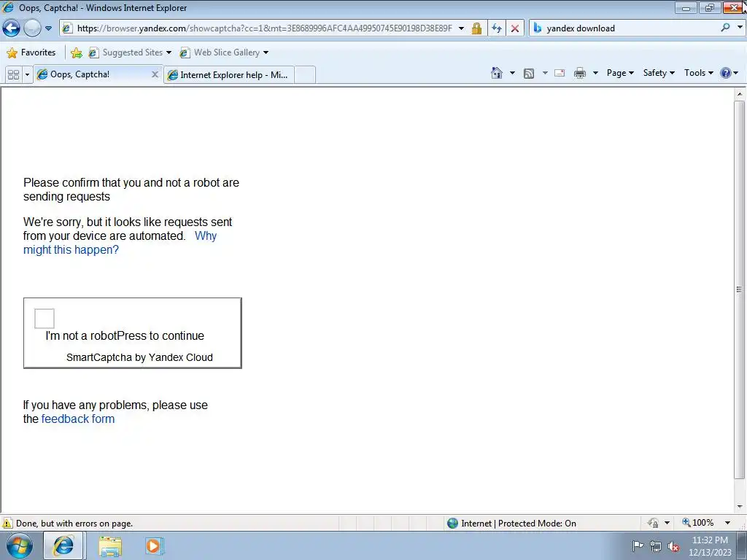Click the muted volume tray icon

coord(673,546)
